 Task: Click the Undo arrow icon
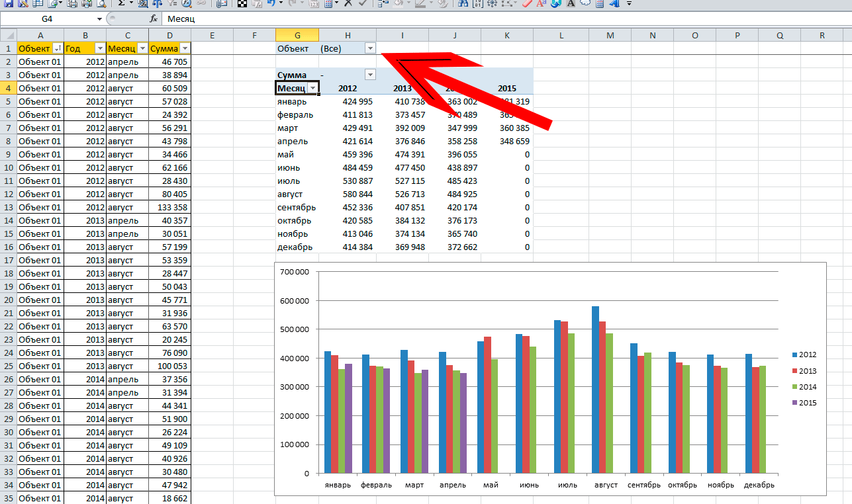271,3
